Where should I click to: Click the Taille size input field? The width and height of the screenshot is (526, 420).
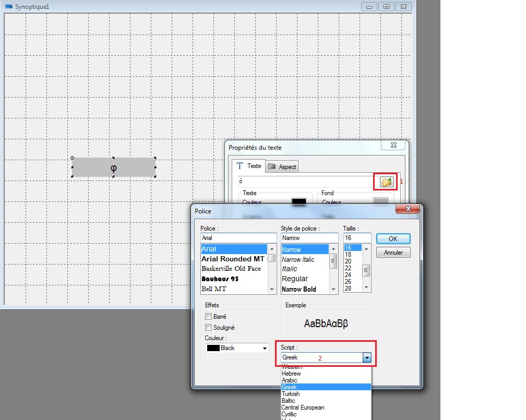click(x=357, y=238)
